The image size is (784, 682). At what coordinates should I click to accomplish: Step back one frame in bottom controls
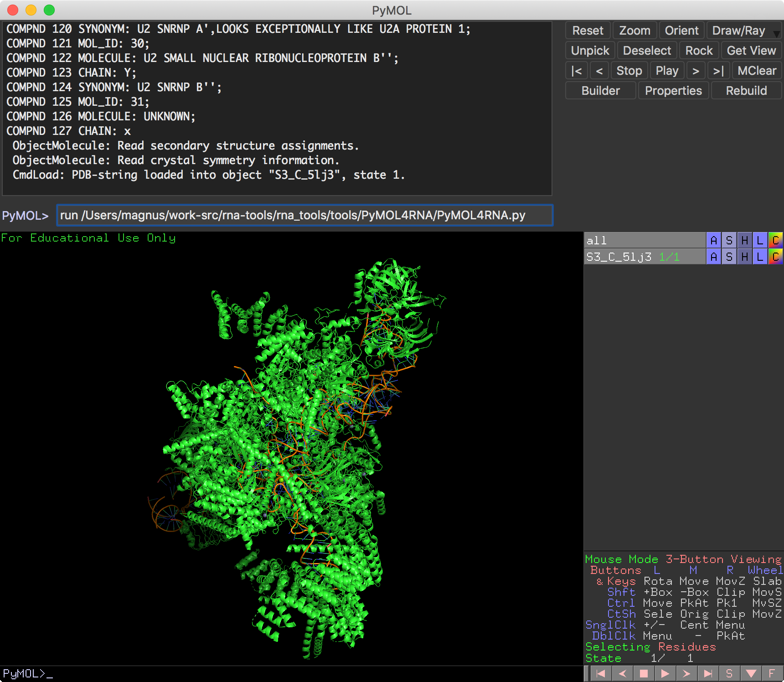tap(622, 673)
